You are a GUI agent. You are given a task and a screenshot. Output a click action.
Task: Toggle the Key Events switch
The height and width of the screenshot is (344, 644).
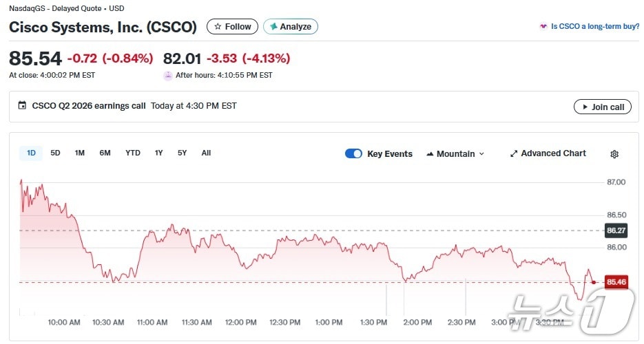coord(353,153)
